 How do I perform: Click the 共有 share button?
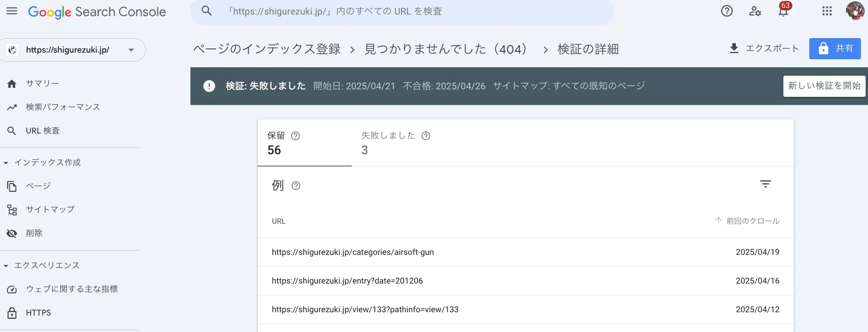[x=835, y=48]
